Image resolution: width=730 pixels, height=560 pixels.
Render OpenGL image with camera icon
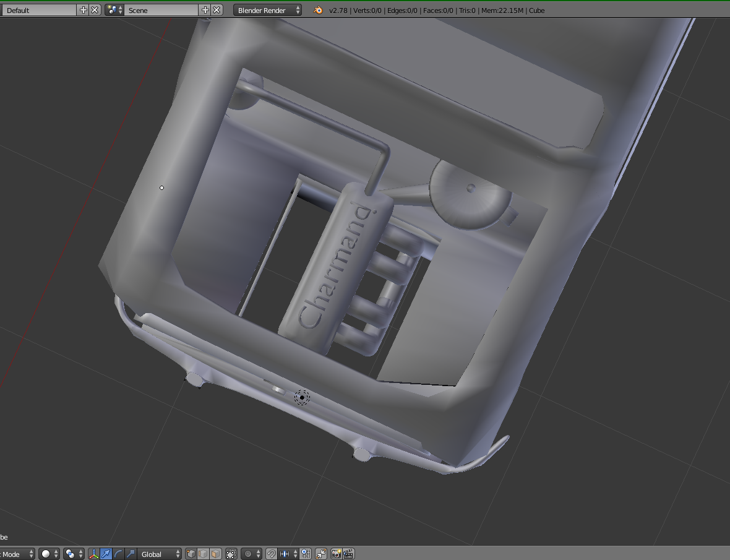tap(336, 554)
